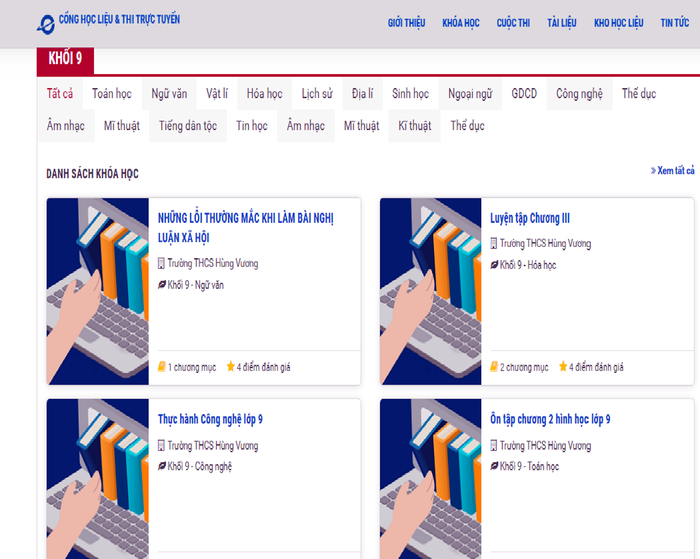Image resolution: width=700 pixels, height=559 pixels.
Task: Click chapter book icon showing 2 chương mục
Action: [494, 367]
